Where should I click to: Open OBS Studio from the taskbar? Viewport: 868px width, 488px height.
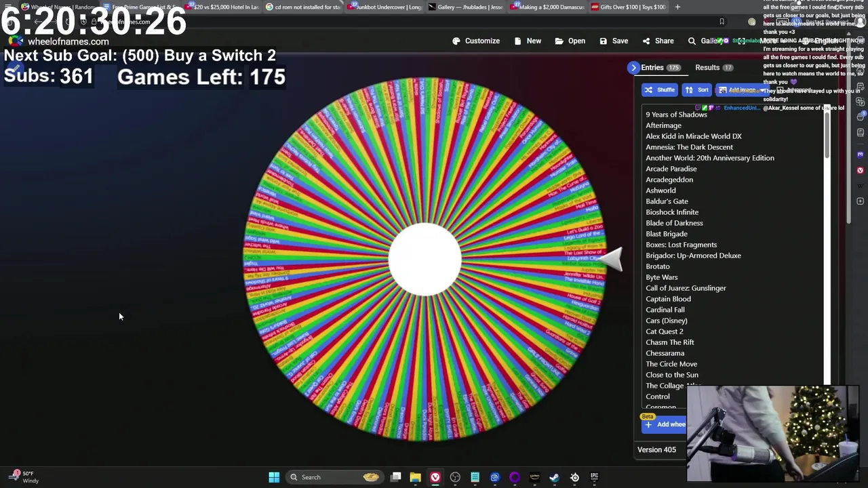click(x=455, y=477)
